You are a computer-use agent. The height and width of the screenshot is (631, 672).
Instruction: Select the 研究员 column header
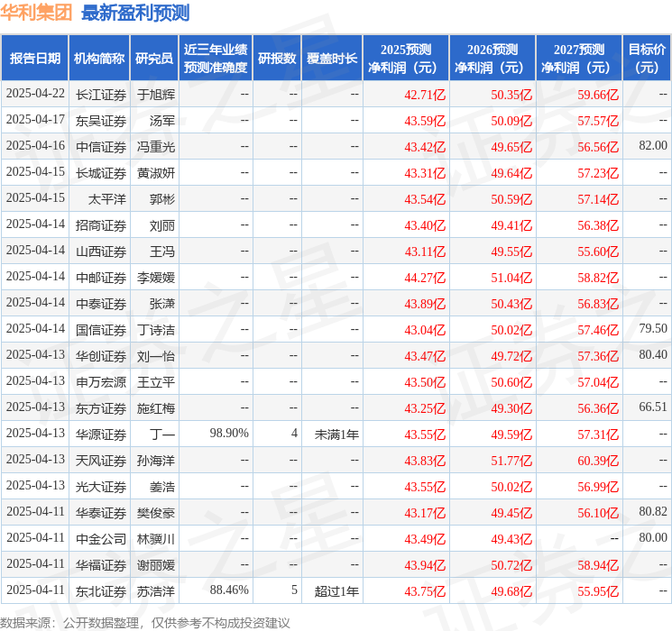pyautogui.click(x=154, y=59)
